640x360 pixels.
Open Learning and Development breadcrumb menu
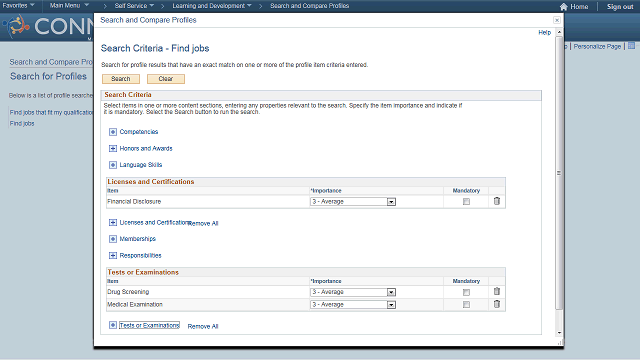click(x=212, y=6)
